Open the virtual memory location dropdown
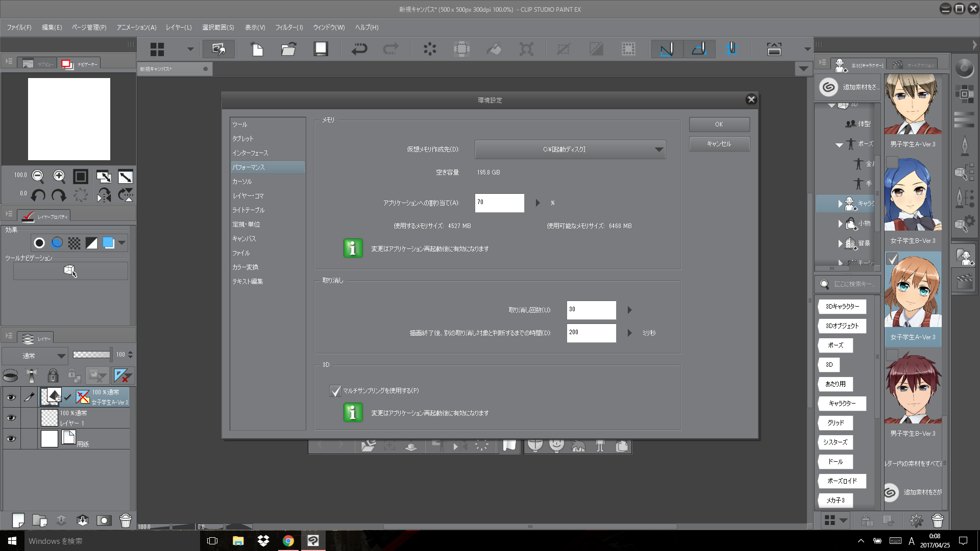Viewport: 980px width, 551px height. tap(570, 149)
